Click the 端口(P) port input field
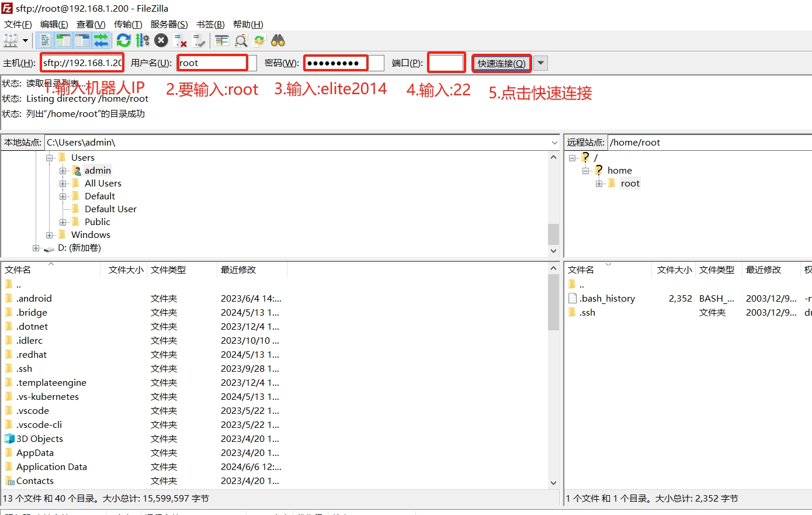 [446, 63]
